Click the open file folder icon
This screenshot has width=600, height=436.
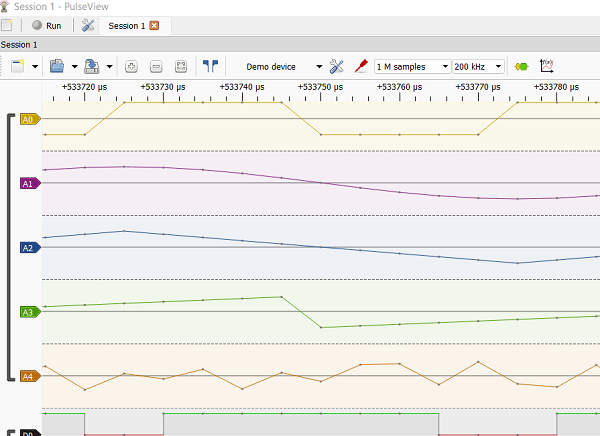(57, 67)
